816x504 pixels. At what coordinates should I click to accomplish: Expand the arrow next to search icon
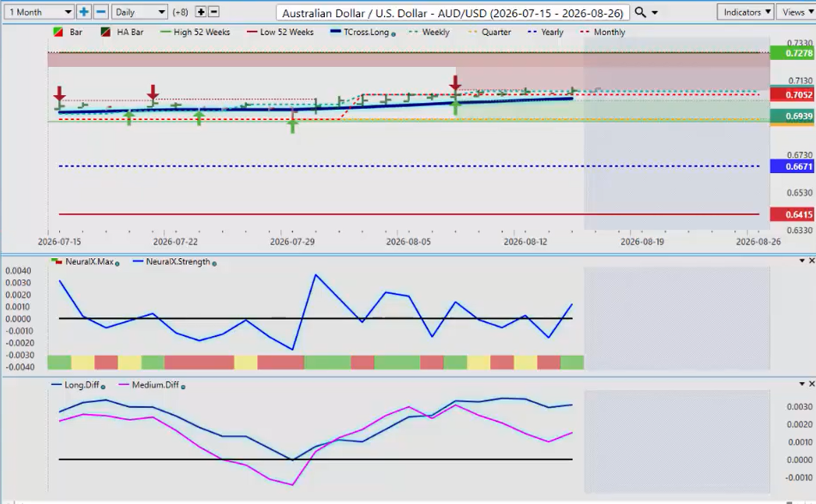click(x=655, y=13)
